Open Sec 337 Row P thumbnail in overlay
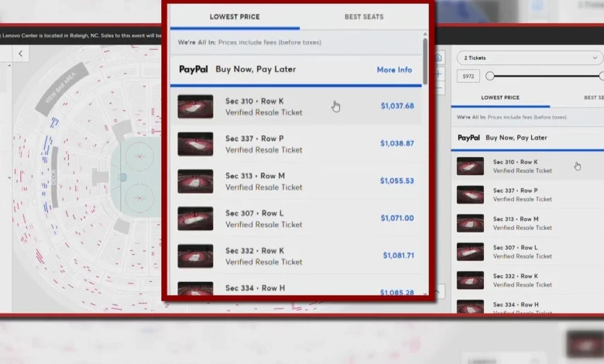The width and height of the screenshot is (604, 364). 195,144
